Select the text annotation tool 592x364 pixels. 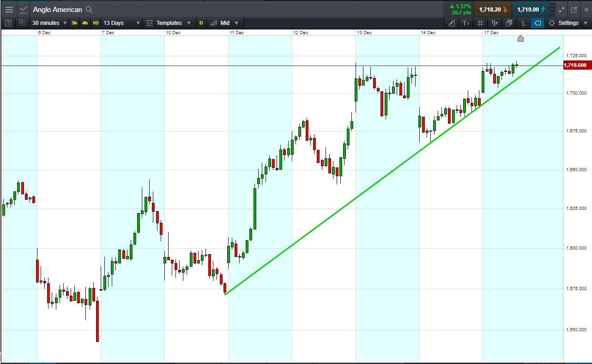coord(466,23)
